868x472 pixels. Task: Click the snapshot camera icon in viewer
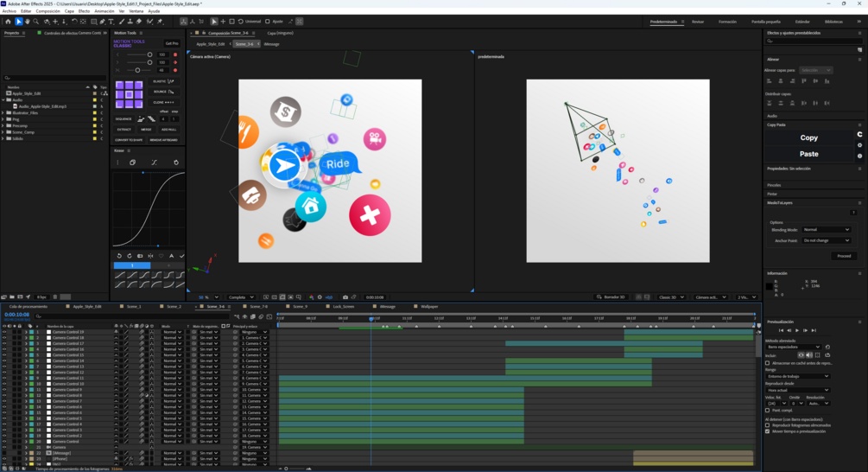[x=345, y=297]
